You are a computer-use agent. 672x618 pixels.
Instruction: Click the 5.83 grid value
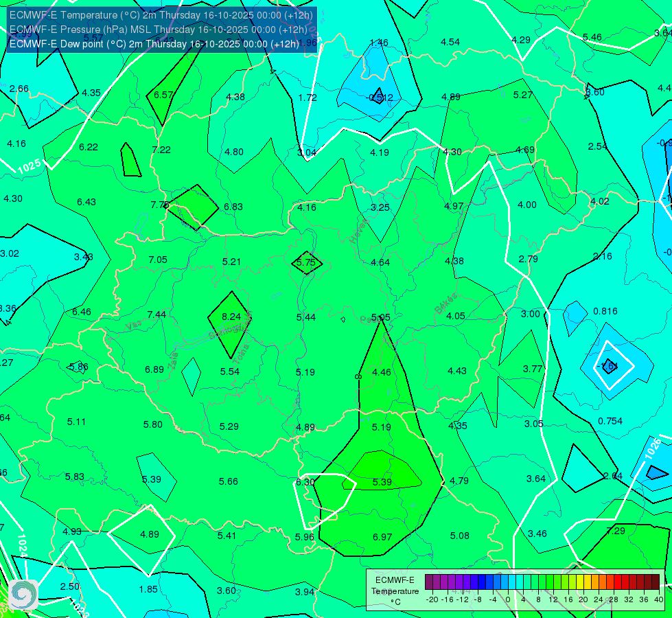75,477
